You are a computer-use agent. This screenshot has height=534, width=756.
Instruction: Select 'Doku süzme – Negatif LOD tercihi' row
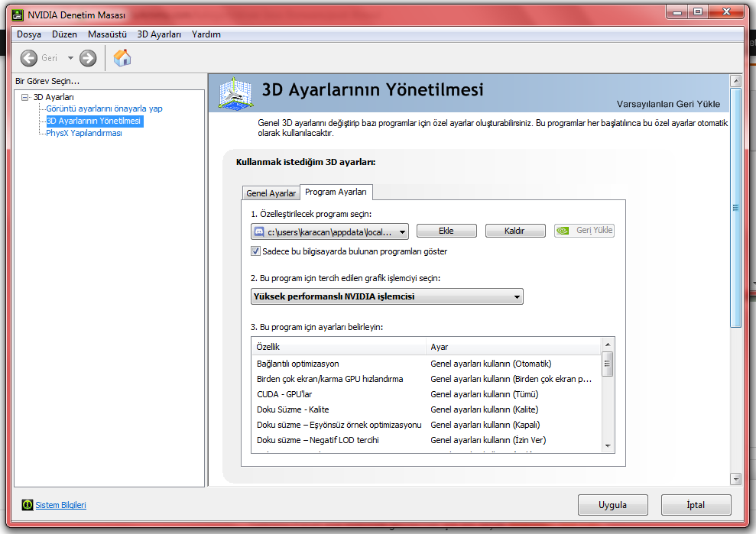point(427,440)
